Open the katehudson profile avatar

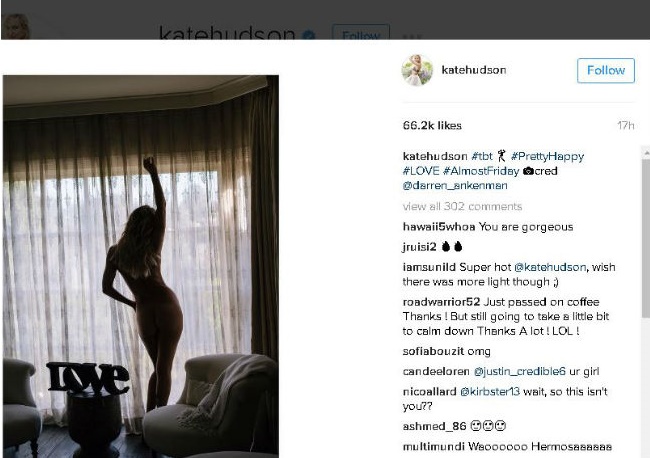coord(417,70)
